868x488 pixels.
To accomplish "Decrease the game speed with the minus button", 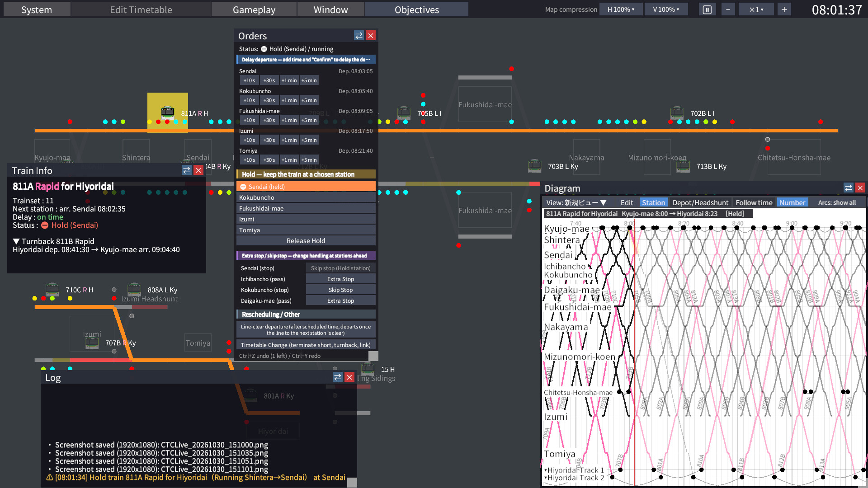I will [728, 9].
